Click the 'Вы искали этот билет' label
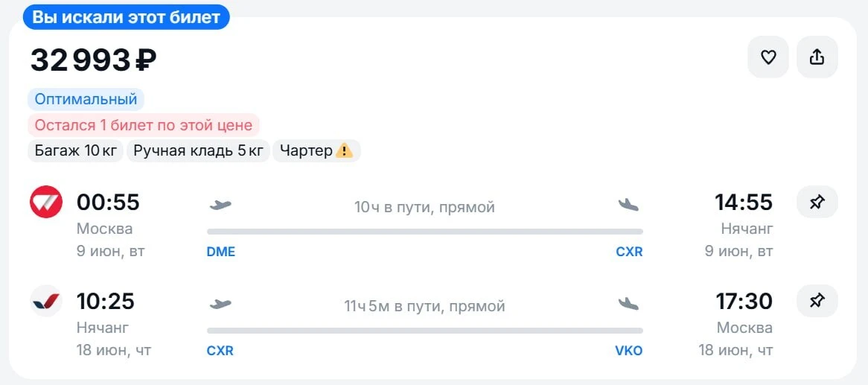This screenshot has height=385, width=868. (x=127, y=16)
